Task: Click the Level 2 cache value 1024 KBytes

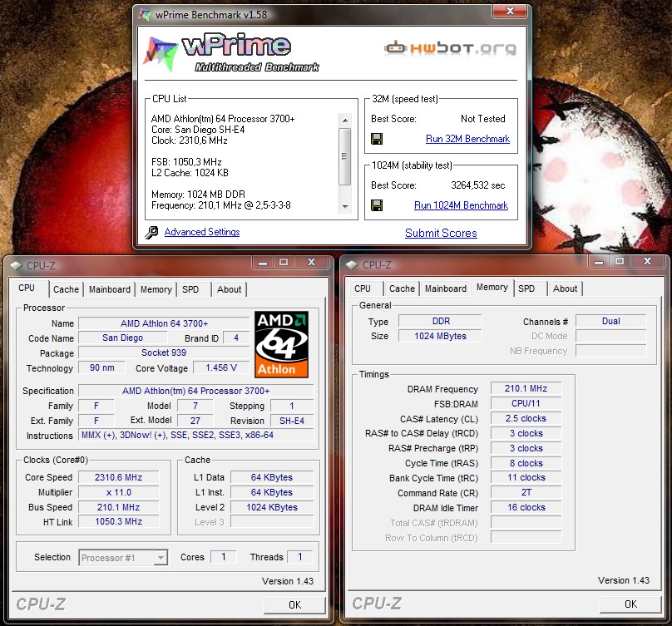Action: tap(272, 507)
